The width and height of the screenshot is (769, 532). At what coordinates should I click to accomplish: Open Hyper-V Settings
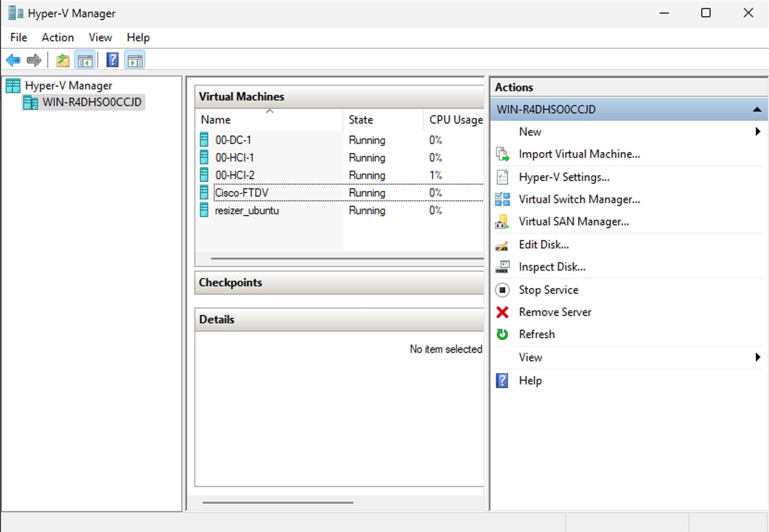tap(564, 177)
